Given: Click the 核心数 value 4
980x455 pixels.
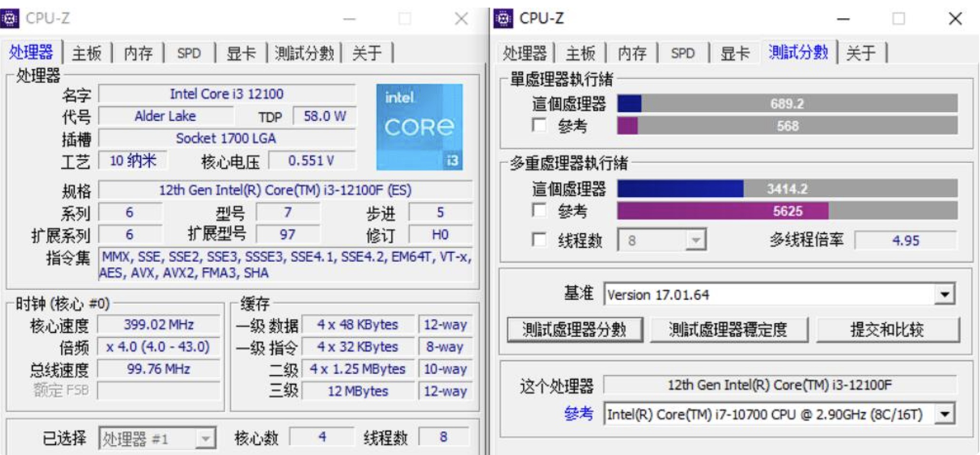Looking at the screenshot, I should click(322, 437).
